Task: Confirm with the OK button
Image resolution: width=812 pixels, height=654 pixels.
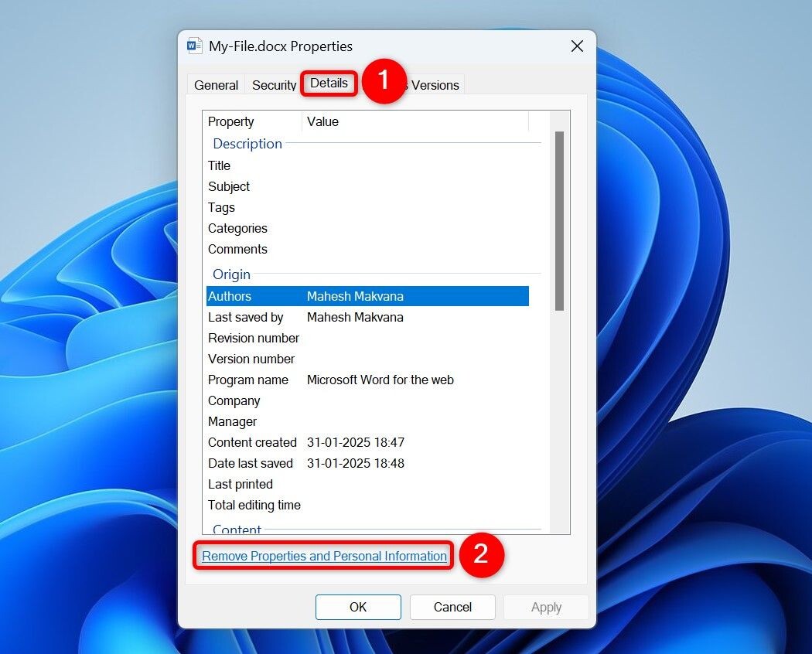Action: pos(358,607)
